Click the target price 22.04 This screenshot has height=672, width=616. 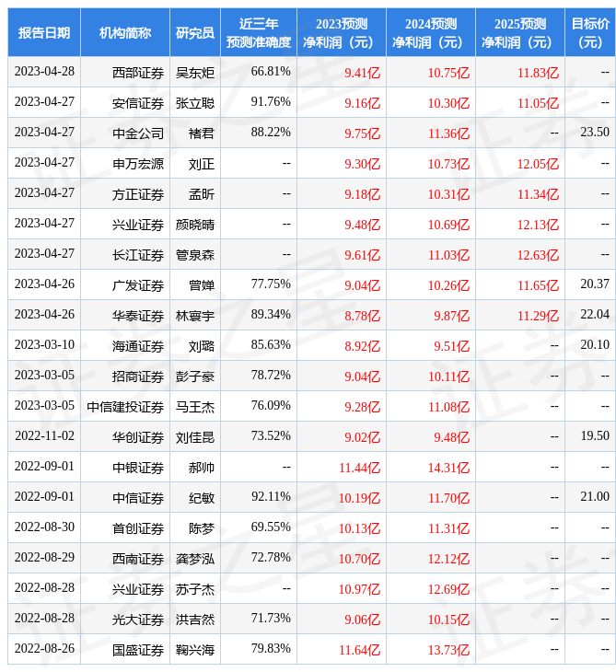tap(595, 314)
